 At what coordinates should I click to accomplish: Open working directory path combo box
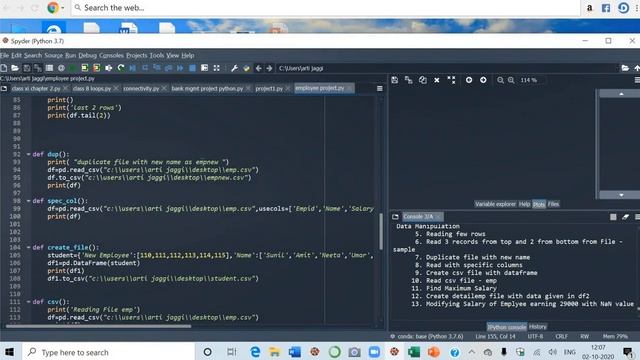pos(447,68)
